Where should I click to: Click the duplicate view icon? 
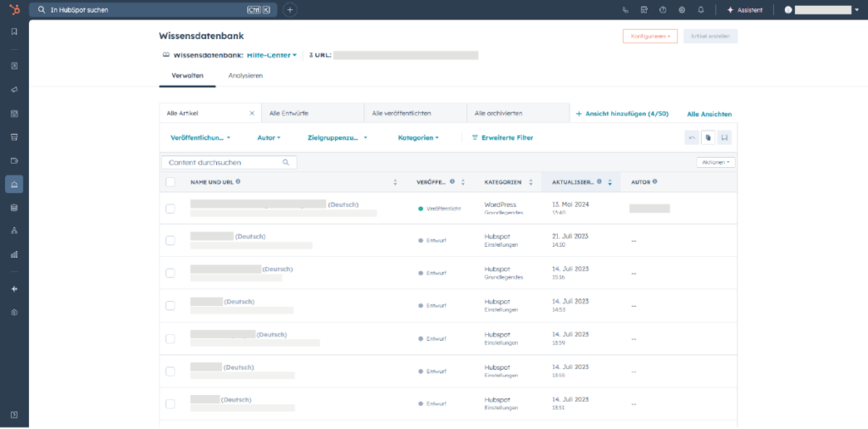pos(708,137)
